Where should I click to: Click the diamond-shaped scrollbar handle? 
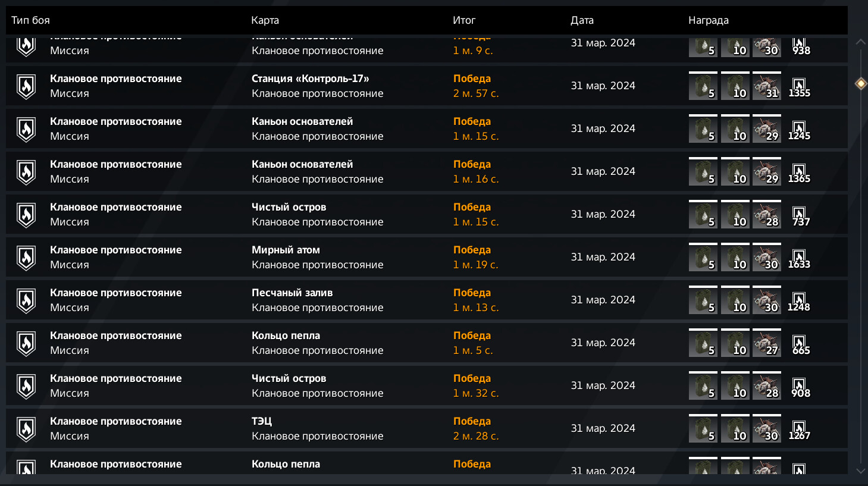(x=861, y=83)
